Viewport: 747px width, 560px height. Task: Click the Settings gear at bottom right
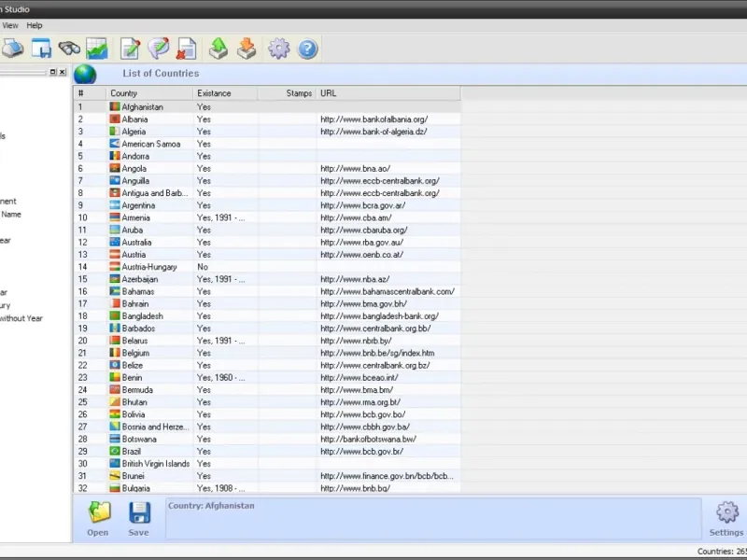(x=727, y=512)
